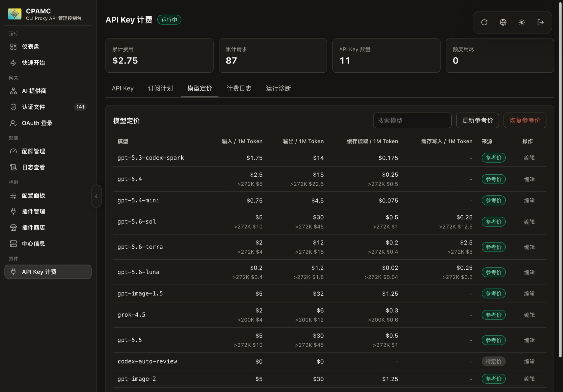
Task: Open AI 提供商 network icon
Action: (13, 91)
